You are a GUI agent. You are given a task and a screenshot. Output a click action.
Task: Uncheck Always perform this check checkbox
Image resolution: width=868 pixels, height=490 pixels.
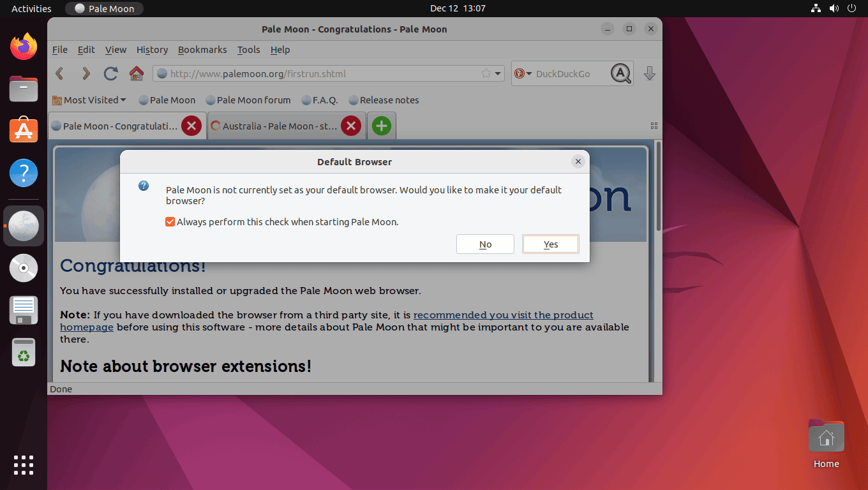pyautogui.click(x=170, y=222)
